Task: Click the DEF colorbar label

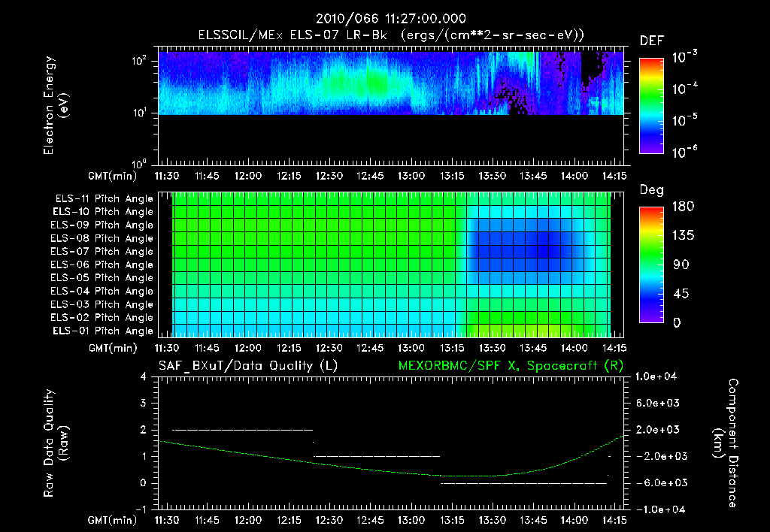Action: [x=652, y=41]
